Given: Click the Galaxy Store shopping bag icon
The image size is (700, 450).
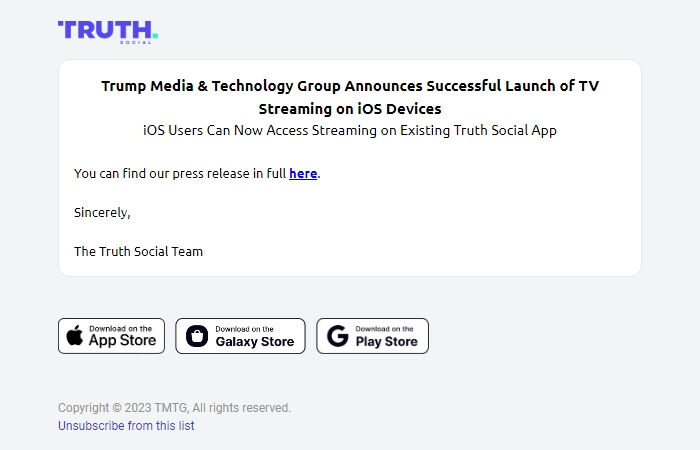Looking at the screenshot, I should pos(197,336).
